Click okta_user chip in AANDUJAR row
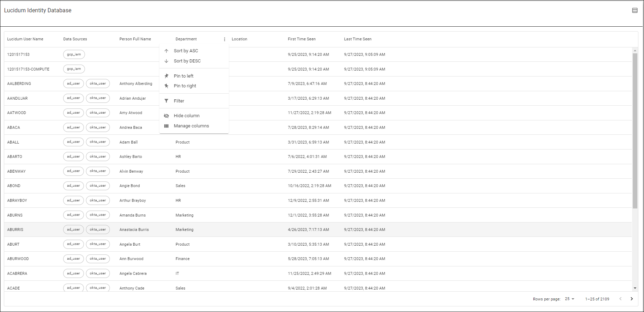The width and height of the screenshot is (644, 312). [98, 98]
